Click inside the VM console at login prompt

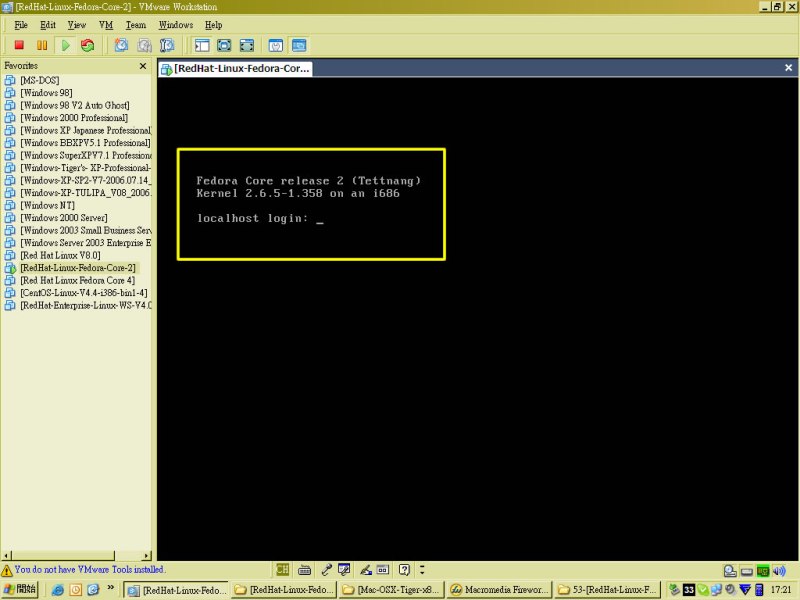tap(320, 219)
